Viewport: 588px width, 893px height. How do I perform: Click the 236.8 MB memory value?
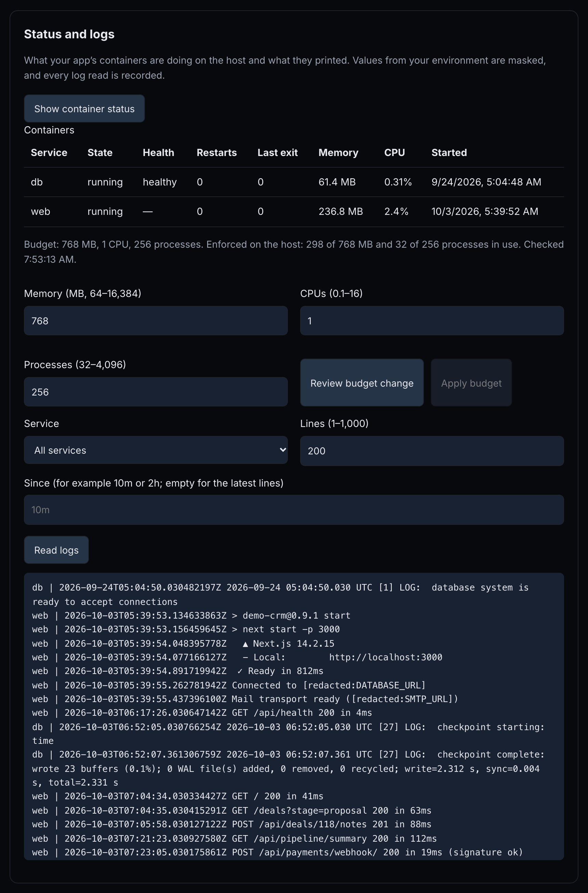341,212
